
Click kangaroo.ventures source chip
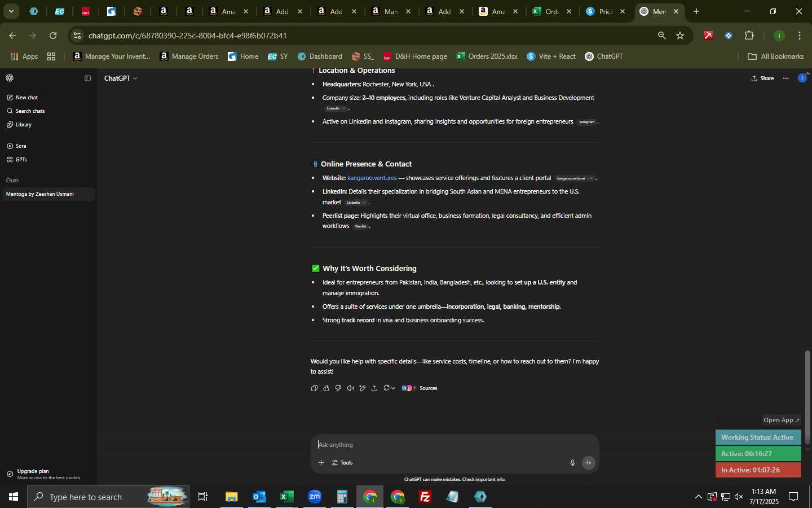click(574, 178)
